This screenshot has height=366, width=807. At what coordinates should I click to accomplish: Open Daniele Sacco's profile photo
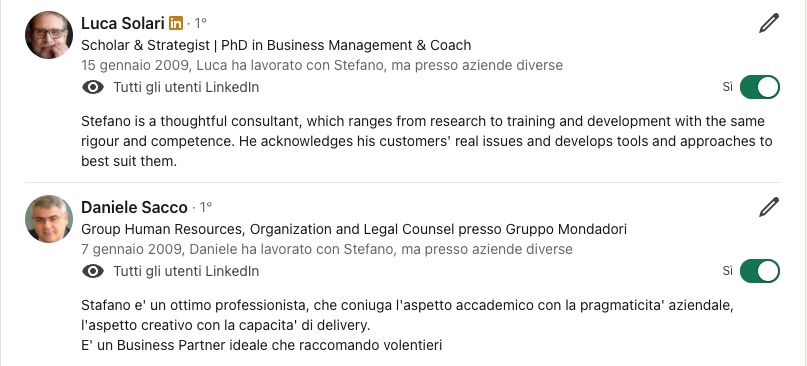point(49,219)
